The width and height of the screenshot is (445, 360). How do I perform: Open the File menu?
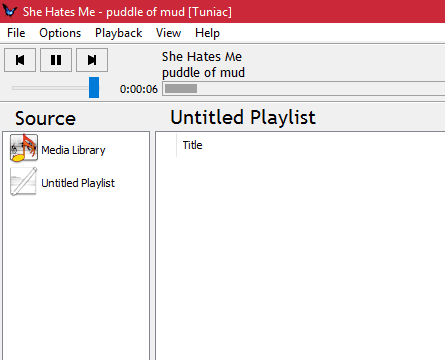pyautogui.click(x=16, y=33)
